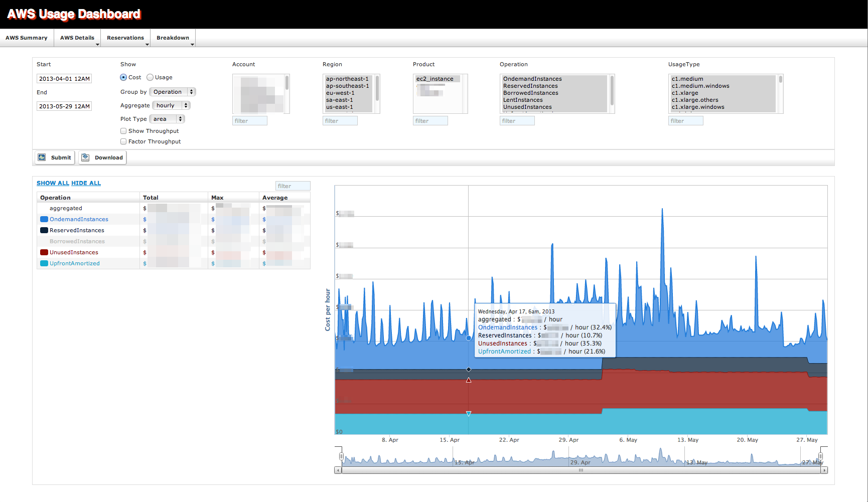Select ap-northeast-1 in Region list
Image resolution: width=868 pixels, height=502 pixels.
(x=349, y=79)
